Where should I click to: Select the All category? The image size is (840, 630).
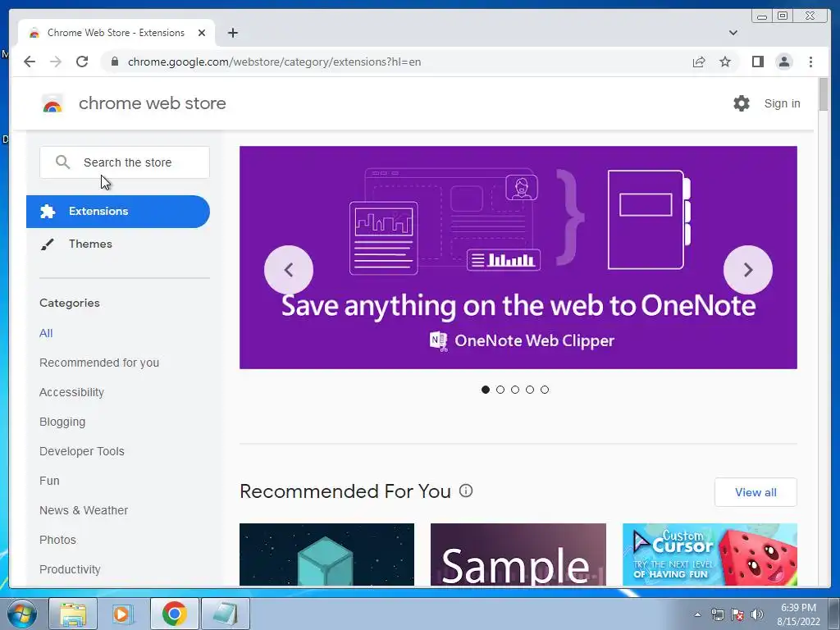(46, 333)
